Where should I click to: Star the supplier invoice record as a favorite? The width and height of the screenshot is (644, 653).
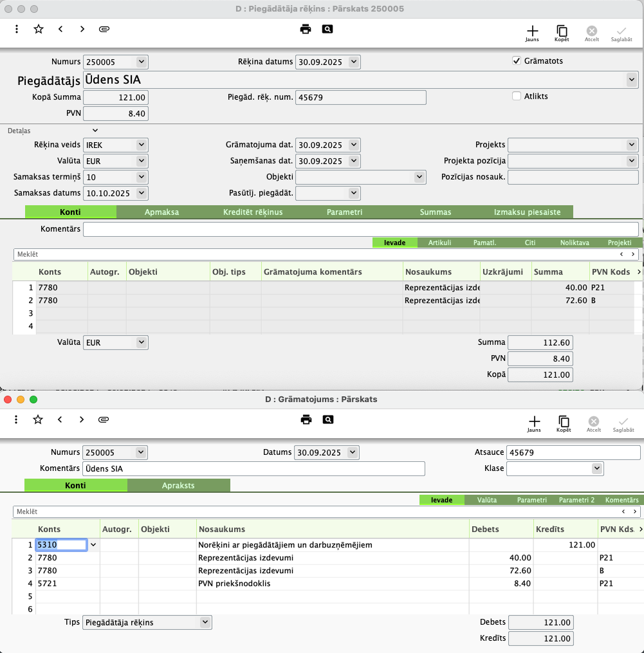pos(39,29)
